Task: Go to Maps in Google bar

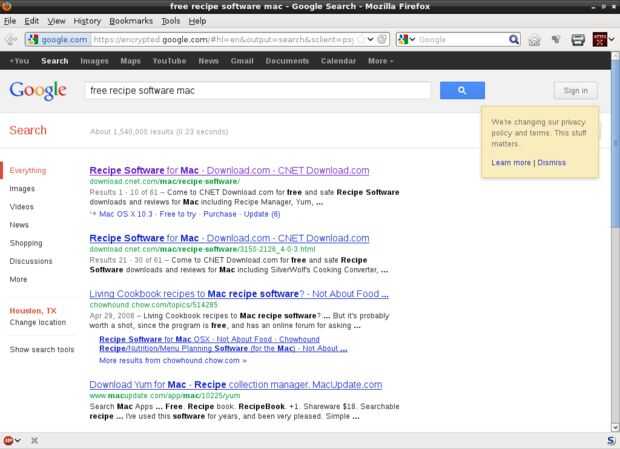Action: click(130, 61)
